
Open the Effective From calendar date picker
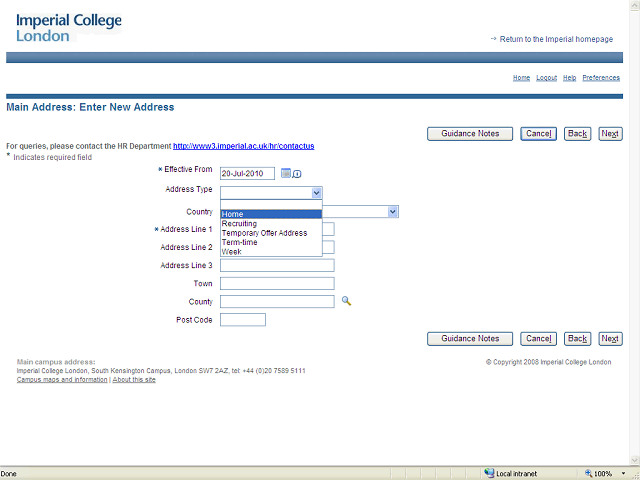[286, 173]
